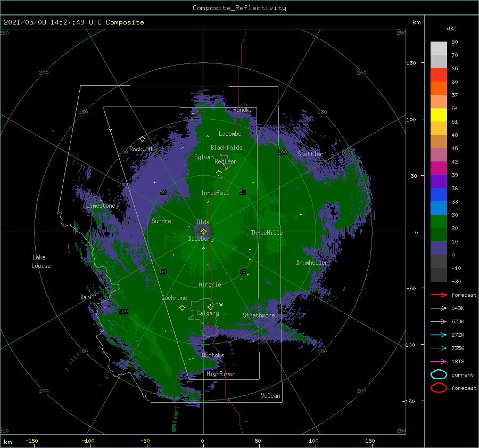479x448 pixels.
Task: Click the magenta 18TS arrow icon
Action: [439, 362]
